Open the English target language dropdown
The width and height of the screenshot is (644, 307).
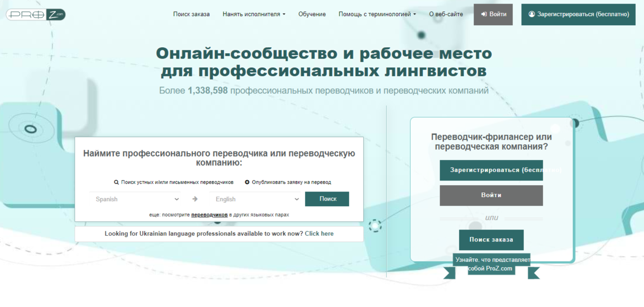[x=257, y=199]
